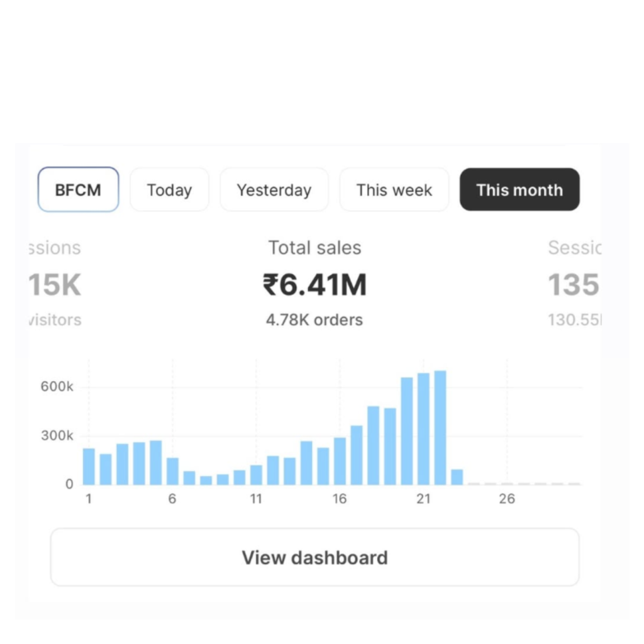Click the 600k y-axis label
644x644 pixels.
point(57,386)
